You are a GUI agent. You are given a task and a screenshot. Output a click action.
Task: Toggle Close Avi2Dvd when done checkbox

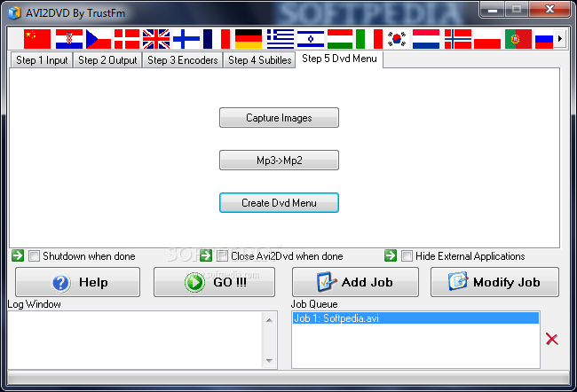[x=222, y=256]
